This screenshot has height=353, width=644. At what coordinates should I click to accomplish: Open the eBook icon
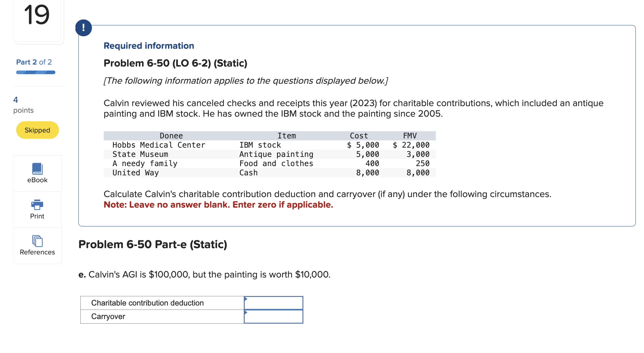coord(37,169)
